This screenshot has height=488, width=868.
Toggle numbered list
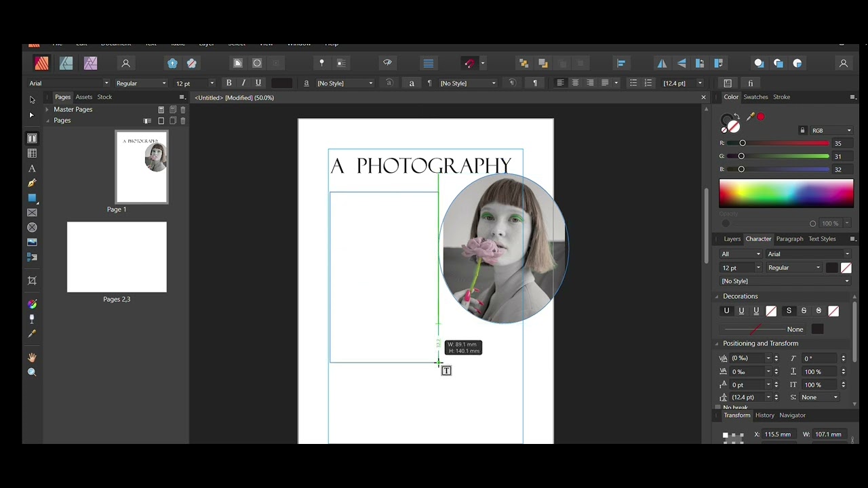pyautogui.click(x=648, y=83)
